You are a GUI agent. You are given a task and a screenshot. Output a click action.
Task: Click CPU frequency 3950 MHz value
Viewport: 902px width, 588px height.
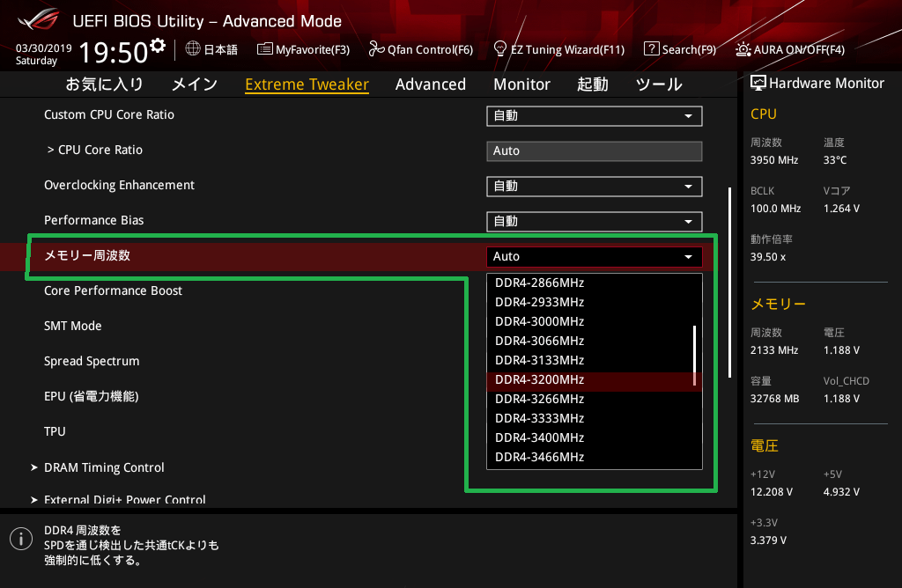coord(773,160)
